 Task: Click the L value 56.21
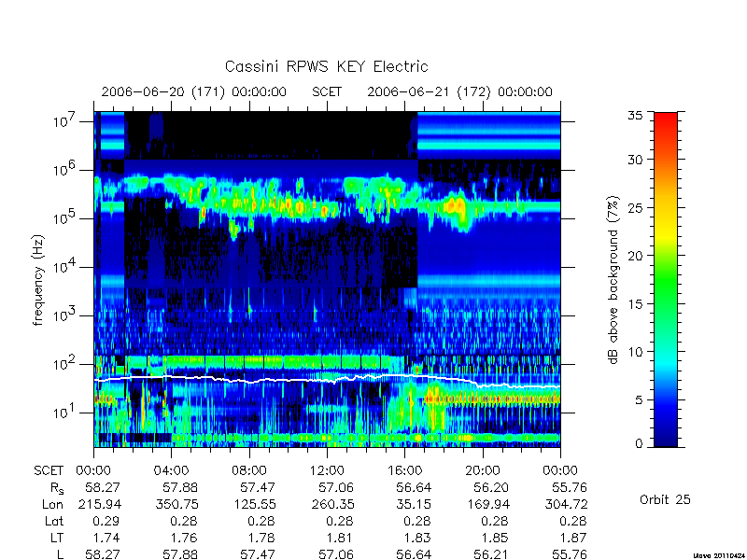[491, 554]
